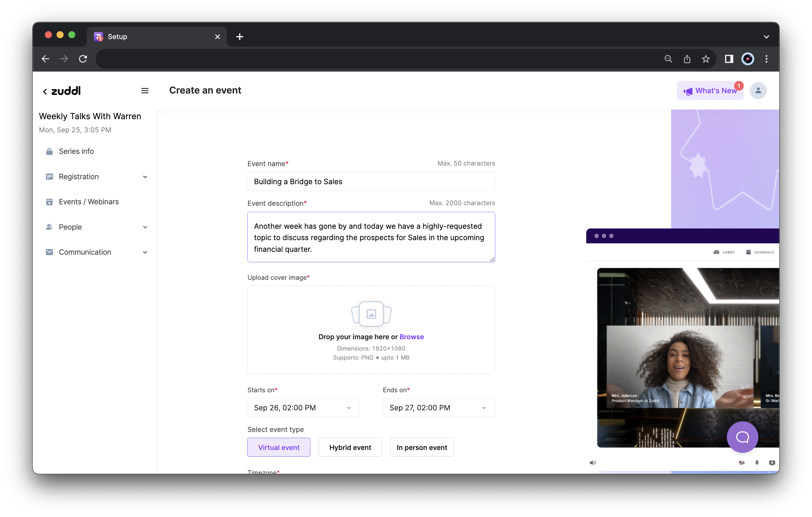812x517 pixels.
Task: Open the Communication sidebar item
Action: click(x=85, y=252)
